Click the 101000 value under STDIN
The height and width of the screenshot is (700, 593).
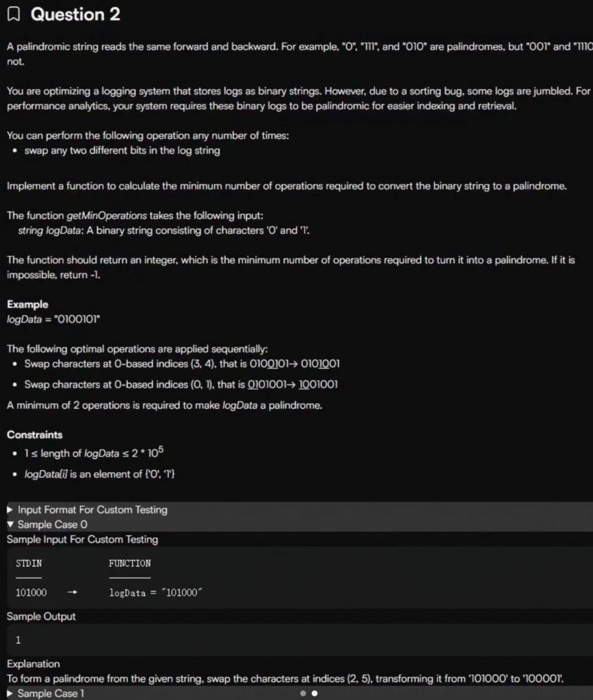(31, 593)
